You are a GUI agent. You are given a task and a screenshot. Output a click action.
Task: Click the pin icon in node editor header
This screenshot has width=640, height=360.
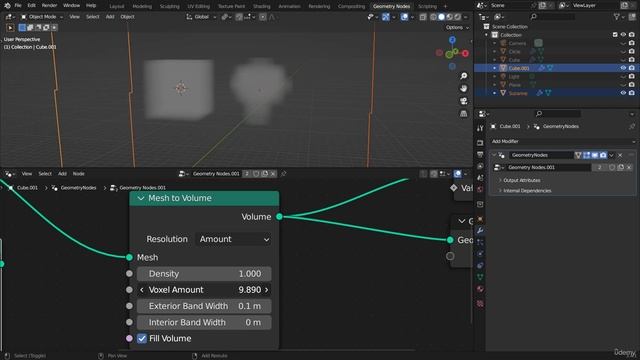click(284, 173)
